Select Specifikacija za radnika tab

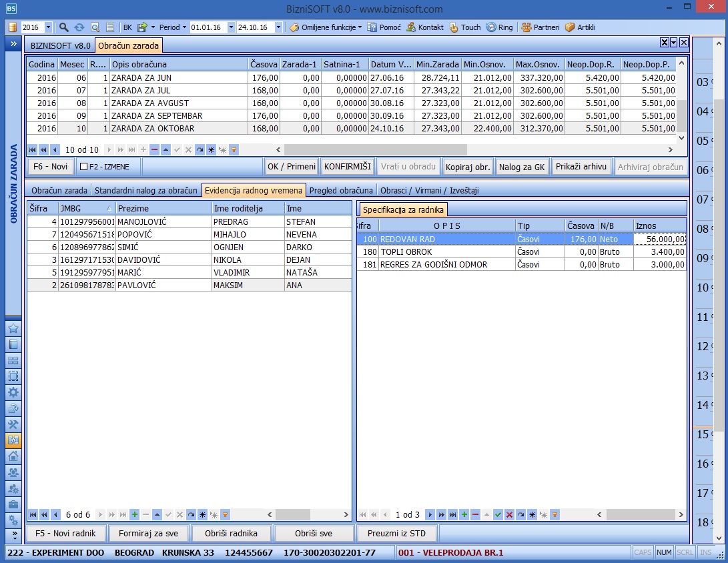(x=403, y=209)
